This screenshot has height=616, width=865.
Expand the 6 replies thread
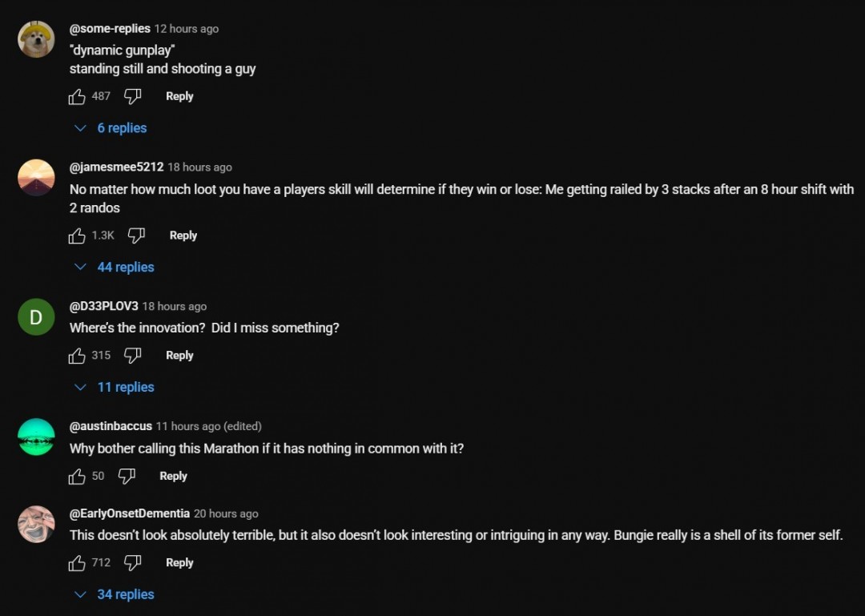111,128
